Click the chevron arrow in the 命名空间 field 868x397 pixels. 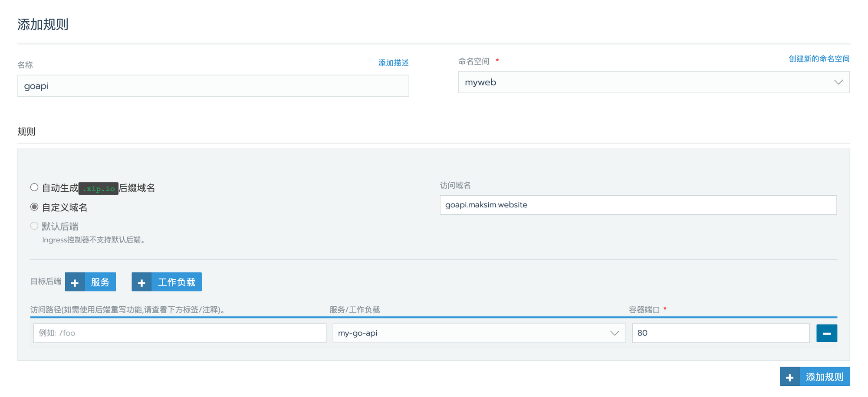(x=838, y=82)
